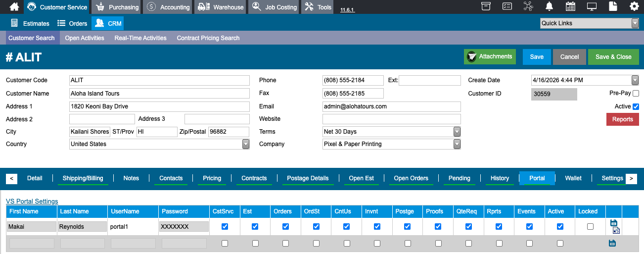This screenshot has width=644, height=254.
Task: Save the new blank portal user row
Action: (612, 243)
